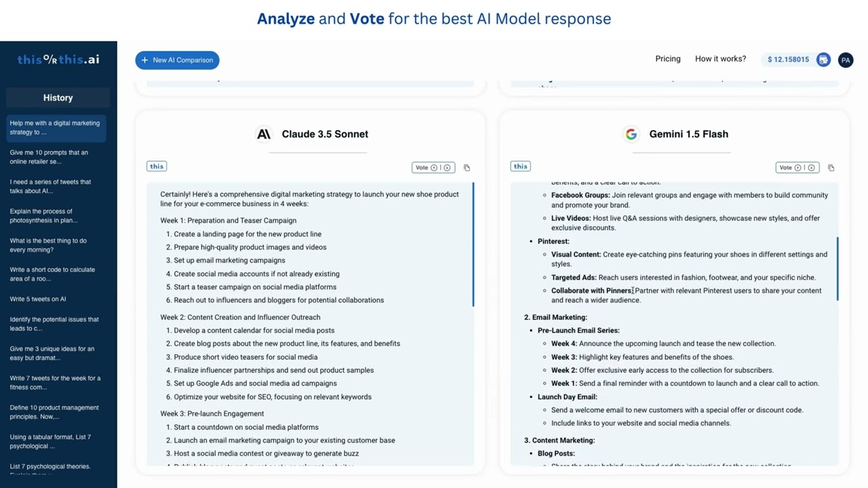The height and width of the screenshot is (488, 868).
Task: Open history item 'Help me with a digital marketing strategy'
Action: pyautogui.click(x=57, y=127)
